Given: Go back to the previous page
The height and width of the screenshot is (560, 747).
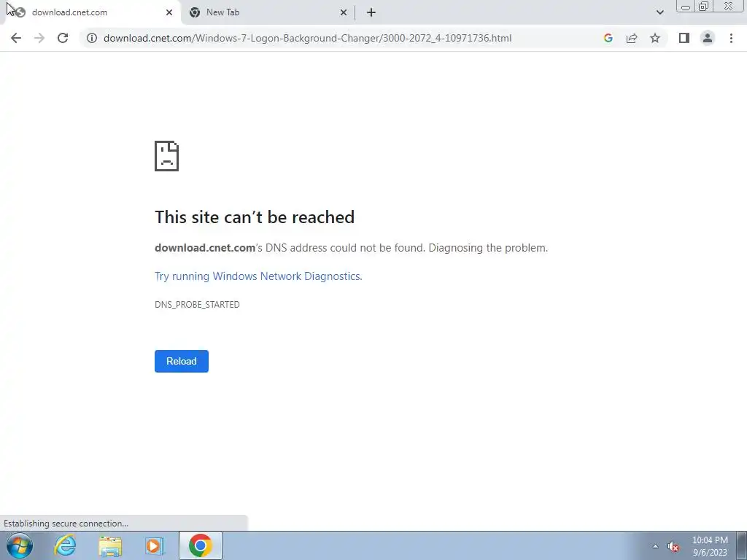Looking at the screenshot, I should click(x=16, y=38).
